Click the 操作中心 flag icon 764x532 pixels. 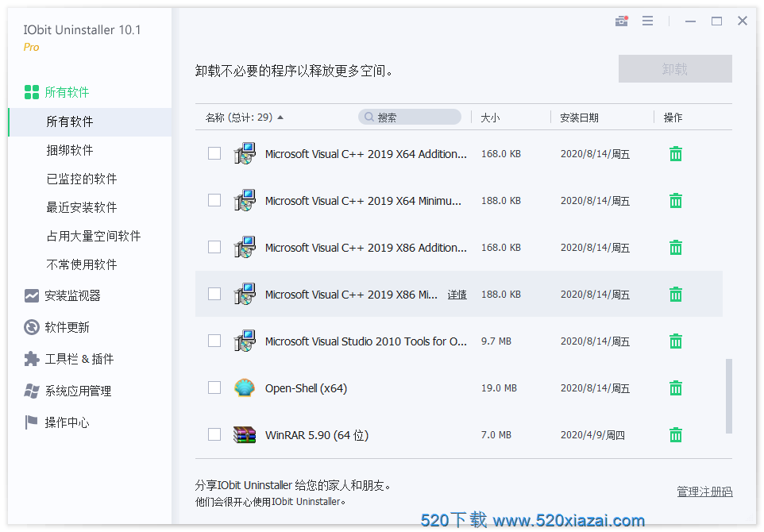tap(31, 422)
